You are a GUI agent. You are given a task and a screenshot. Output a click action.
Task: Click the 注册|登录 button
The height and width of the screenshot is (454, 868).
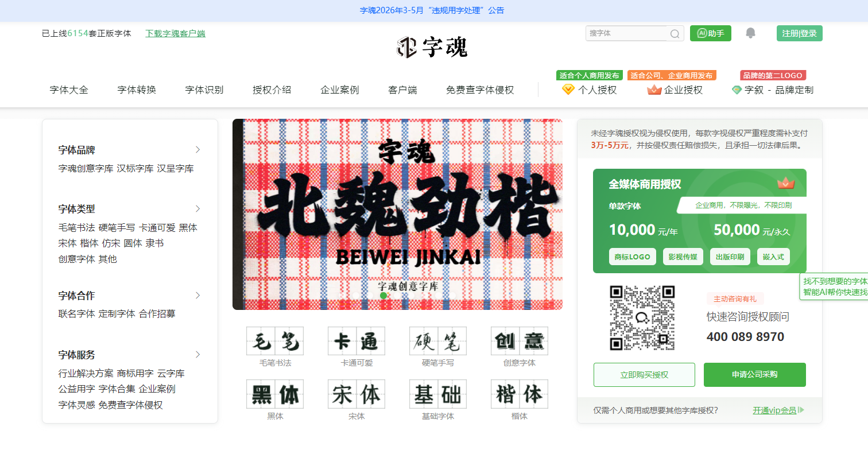(800, 33)
